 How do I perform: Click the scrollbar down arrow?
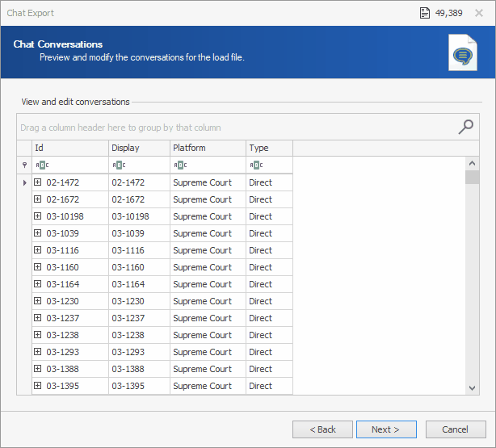[x=473, y=387]
